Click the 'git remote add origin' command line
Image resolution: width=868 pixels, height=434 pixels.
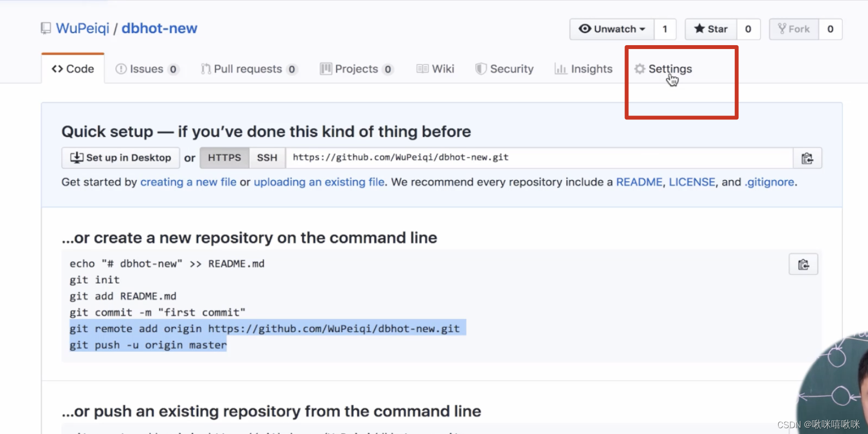(265, 329)
